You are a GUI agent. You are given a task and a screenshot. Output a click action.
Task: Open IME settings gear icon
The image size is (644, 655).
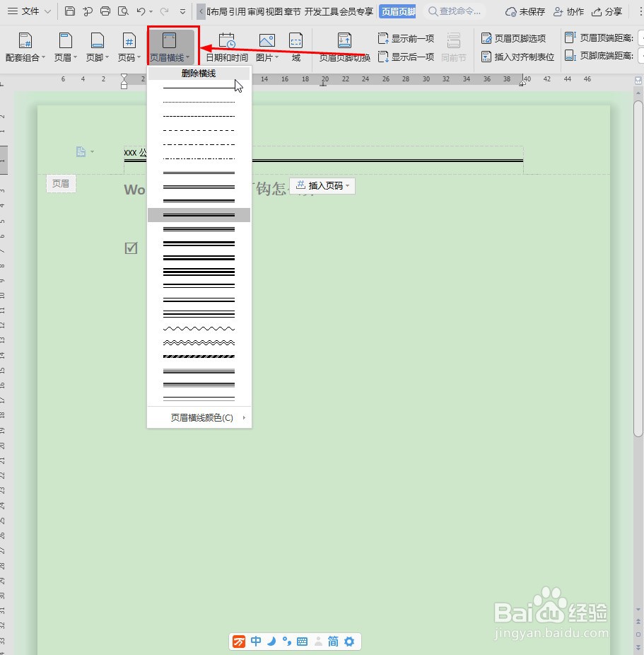[x=349, y=642]
